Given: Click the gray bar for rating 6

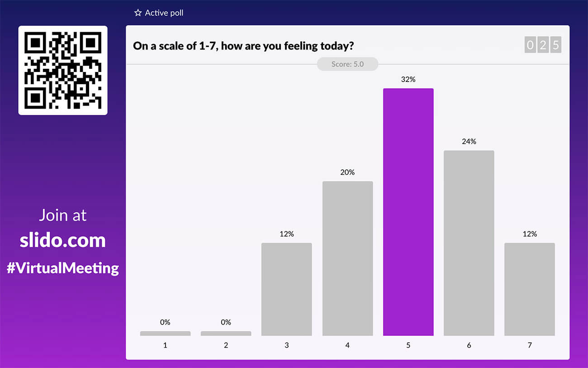Looking at the screenshot, I should [469, 243].
